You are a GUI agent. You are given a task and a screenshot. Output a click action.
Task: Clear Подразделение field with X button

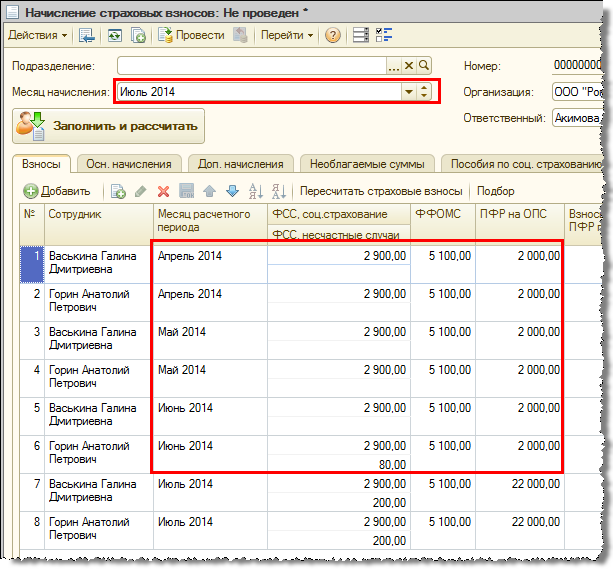[408, 66]
